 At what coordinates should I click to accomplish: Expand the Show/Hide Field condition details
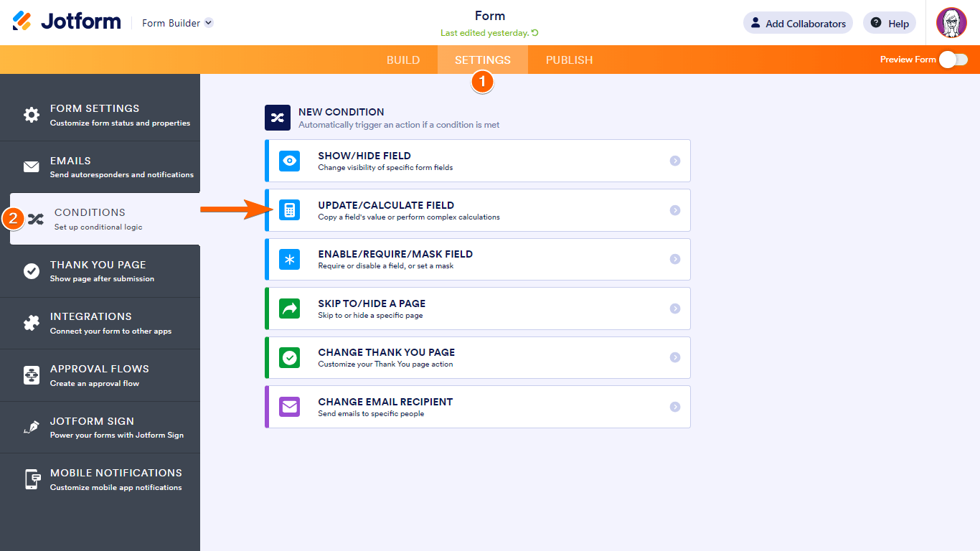674,161
